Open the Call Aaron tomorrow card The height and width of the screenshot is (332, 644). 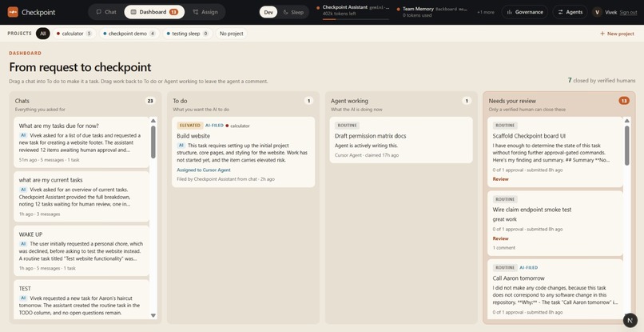[x=555, y=289]
